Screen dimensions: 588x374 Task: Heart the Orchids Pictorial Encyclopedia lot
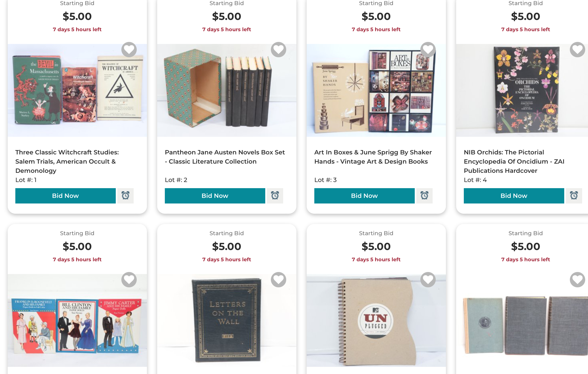577,50
